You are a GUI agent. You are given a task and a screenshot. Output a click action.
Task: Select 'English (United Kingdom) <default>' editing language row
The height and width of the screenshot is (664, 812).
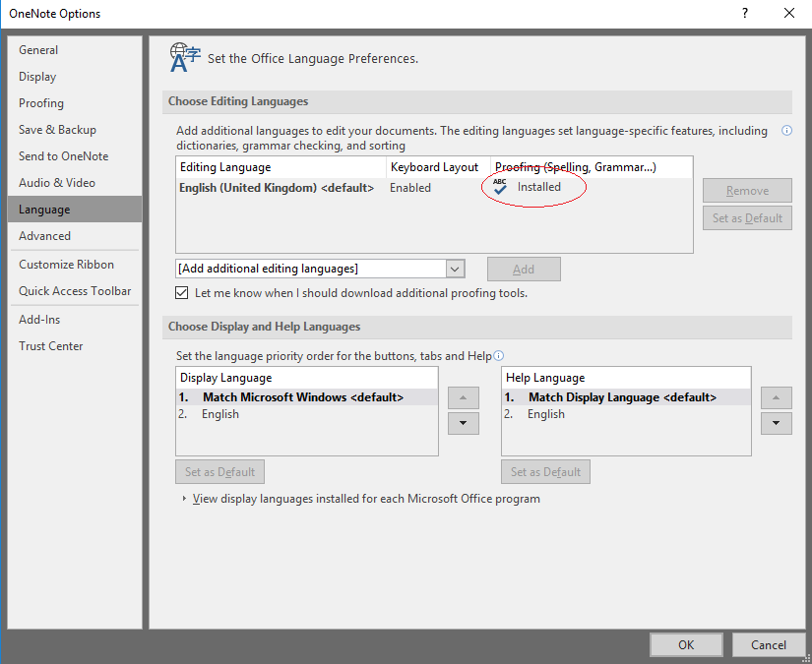[x=434, y=187]
